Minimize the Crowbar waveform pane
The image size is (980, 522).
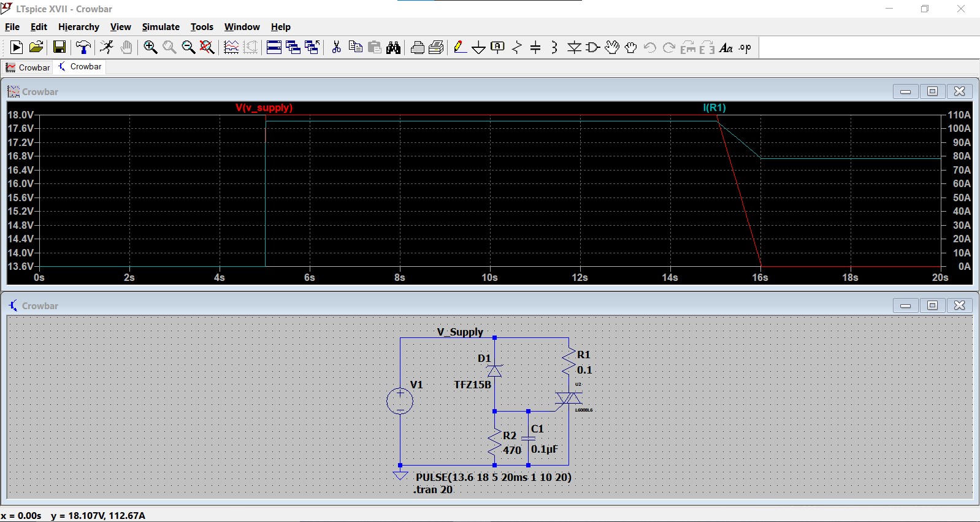[x=905, y=91]
